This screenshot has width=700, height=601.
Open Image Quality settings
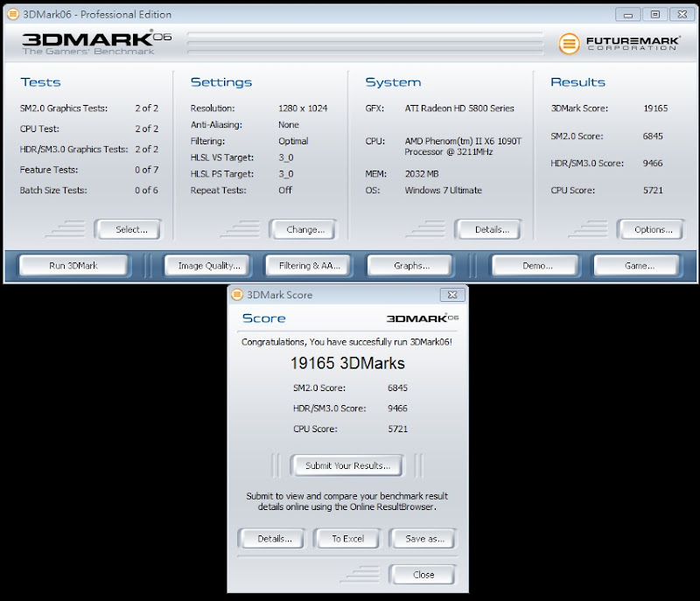(x=209, y=265)
